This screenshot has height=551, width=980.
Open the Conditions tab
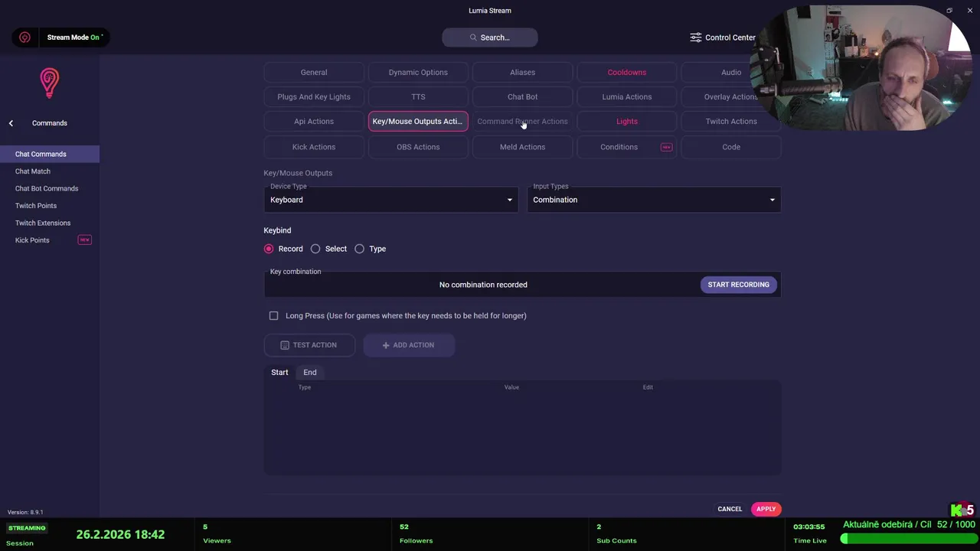(627, 147)
